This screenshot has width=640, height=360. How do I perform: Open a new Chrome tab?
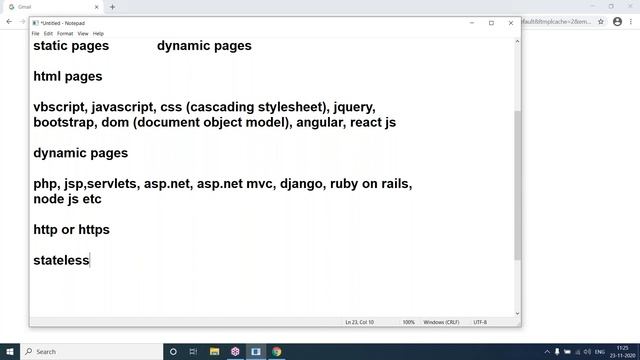pyautogui.click(x=112, y=7)
